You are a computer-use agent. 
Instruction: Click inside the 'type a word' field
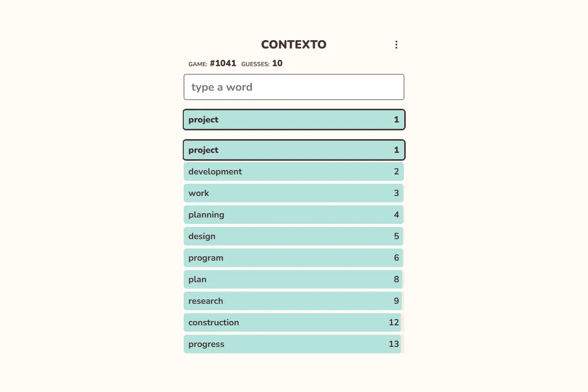tap(294, 87)
